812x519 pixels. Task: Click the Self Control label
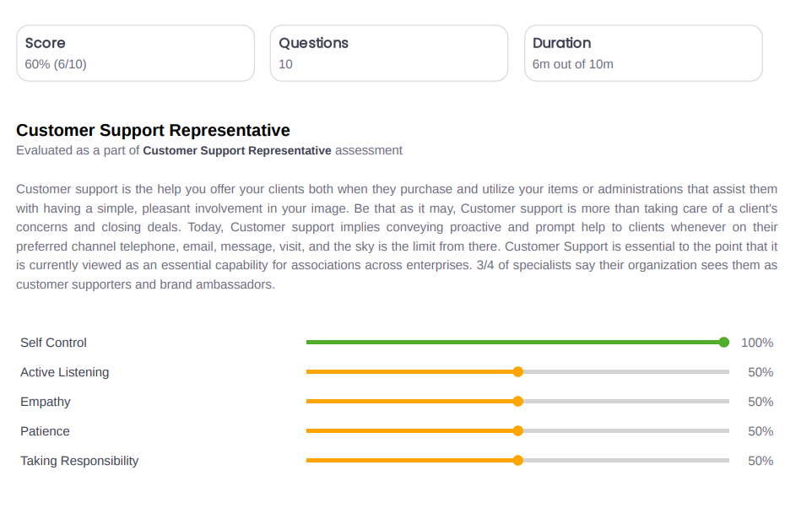pos(53,343)
